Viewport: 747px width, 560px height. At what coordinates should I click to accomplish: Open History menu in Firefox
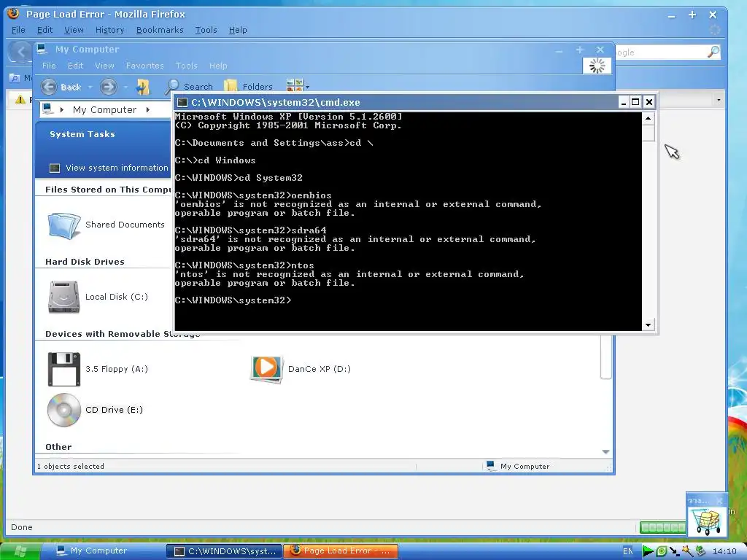(109, 30)
